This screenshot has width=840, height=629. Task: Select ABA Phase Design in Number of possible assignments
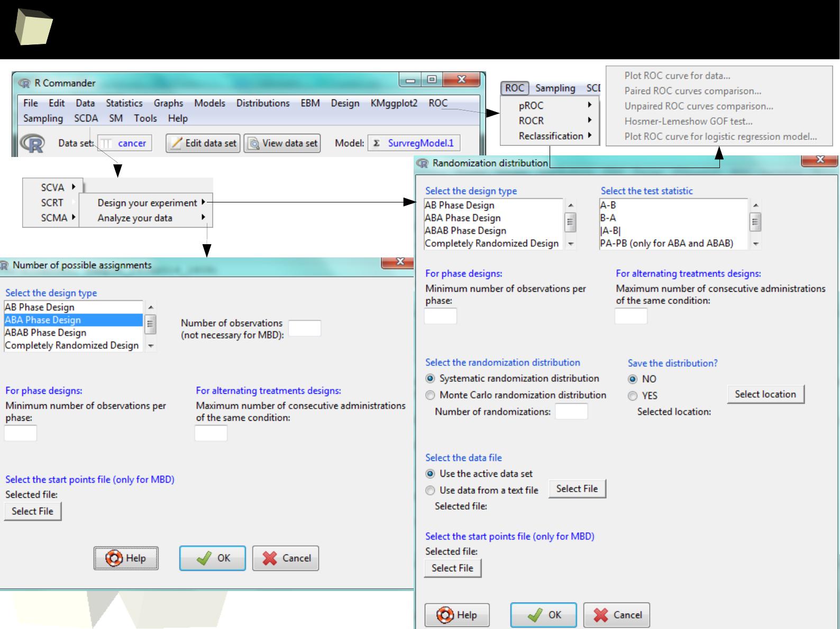pos(73,320)
